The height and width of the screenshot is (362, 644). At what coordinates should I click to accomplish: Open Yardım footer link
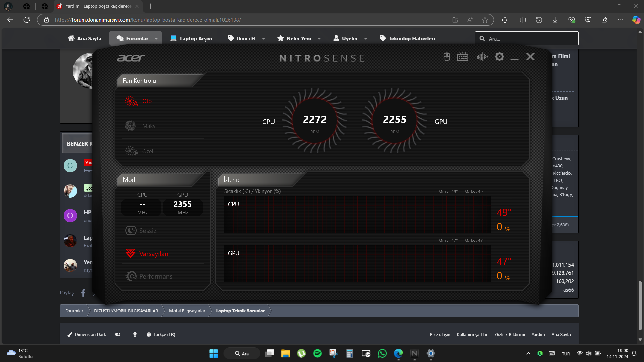click(x=538, y=334)
